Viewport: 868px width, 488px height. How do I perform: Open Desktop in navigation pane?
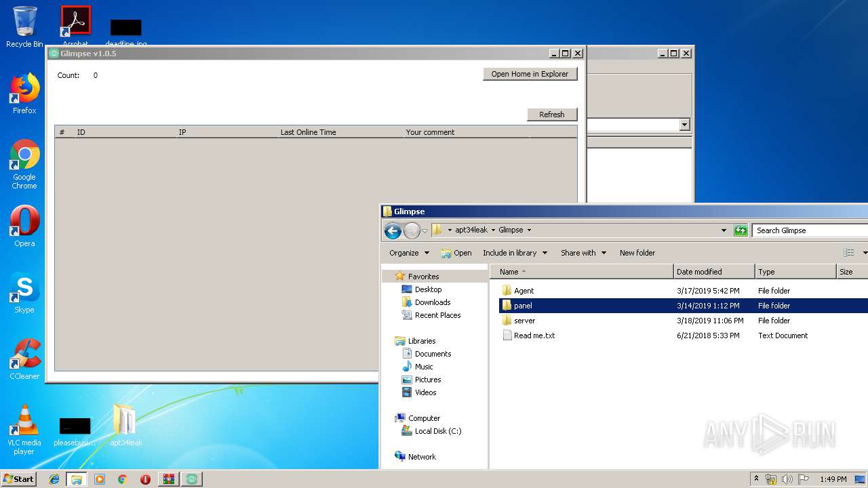tap(428, 289)
